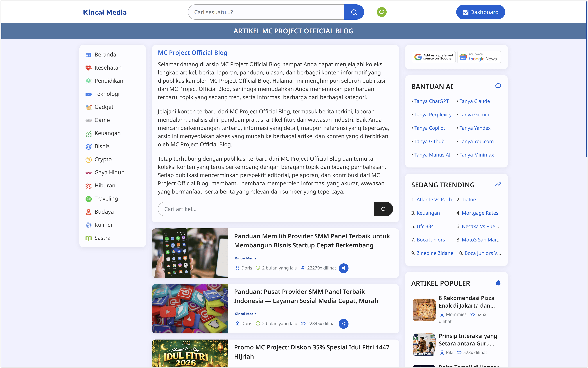Screen dimensions: 588x368
Task: Click the Game controller icon
Action: pos(88,120)
